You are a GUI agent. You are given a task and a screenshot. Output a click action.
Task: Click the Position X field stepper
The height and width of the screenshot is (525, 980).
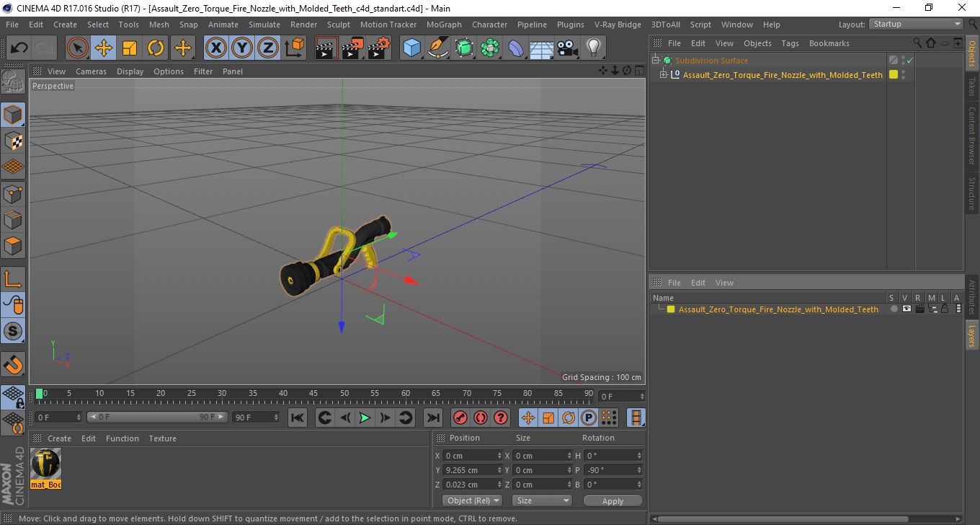coord(500,456)
